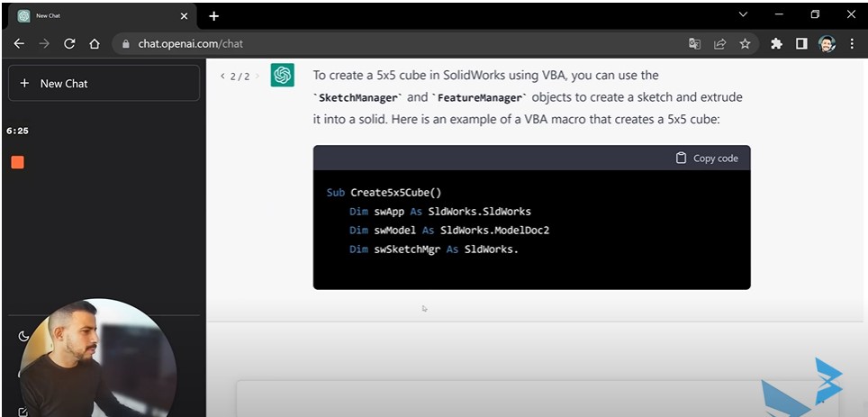Click the browser forward arrow

(x=44, y=44)
